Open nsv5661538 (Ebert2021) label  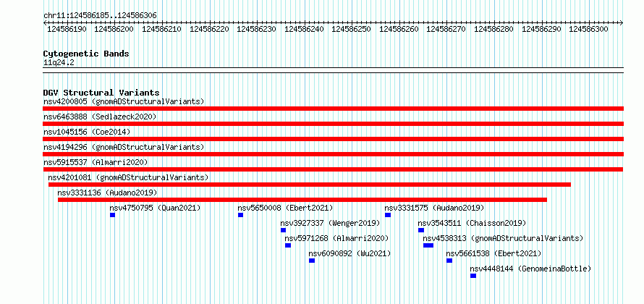494,253
